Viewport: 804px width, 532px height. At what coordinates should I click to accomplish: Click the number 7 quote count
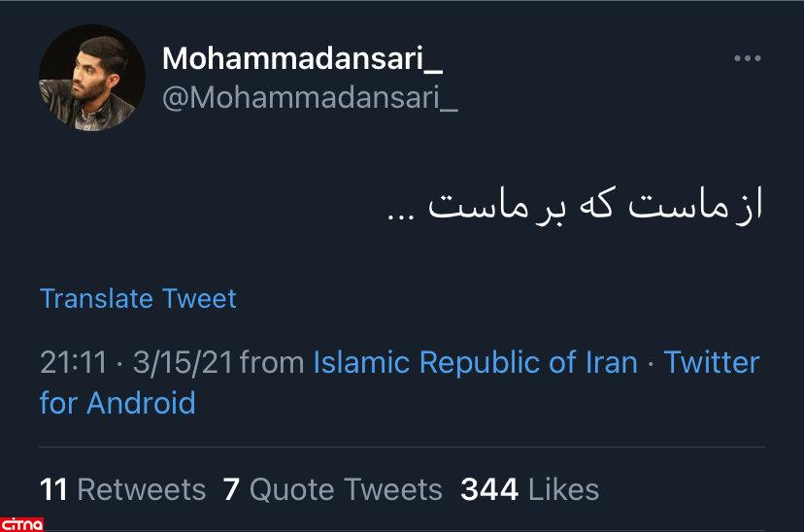click(x=231, y=489)
